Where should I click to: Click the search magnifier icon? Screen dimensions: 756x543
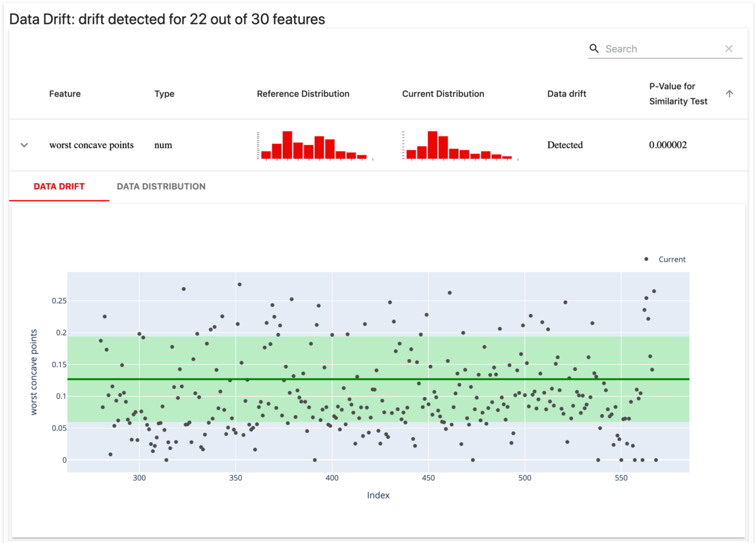click(594, 49)
